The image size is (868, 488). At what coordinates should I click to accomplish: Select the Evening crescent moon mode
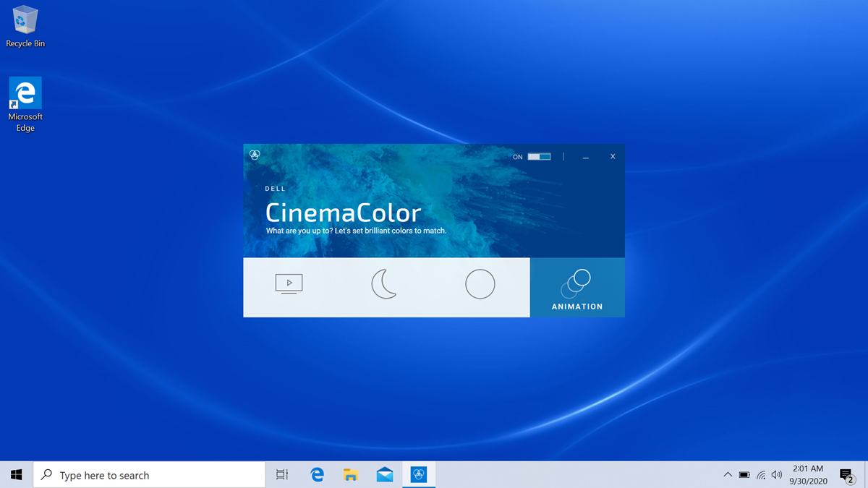pyautogui.click(x=384, y=284)
